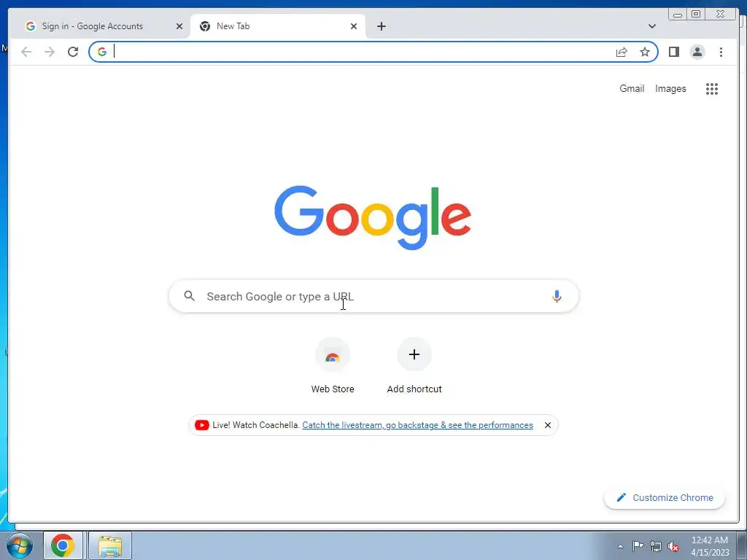Follow the Coachella livestream link
Viewport: 747px width, 560px height.
pos(417,425)
